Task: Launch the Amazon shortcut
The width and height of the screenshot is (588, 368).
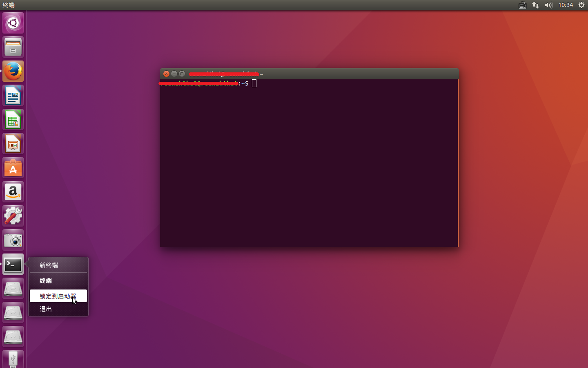Action: [x=13, y=191]
